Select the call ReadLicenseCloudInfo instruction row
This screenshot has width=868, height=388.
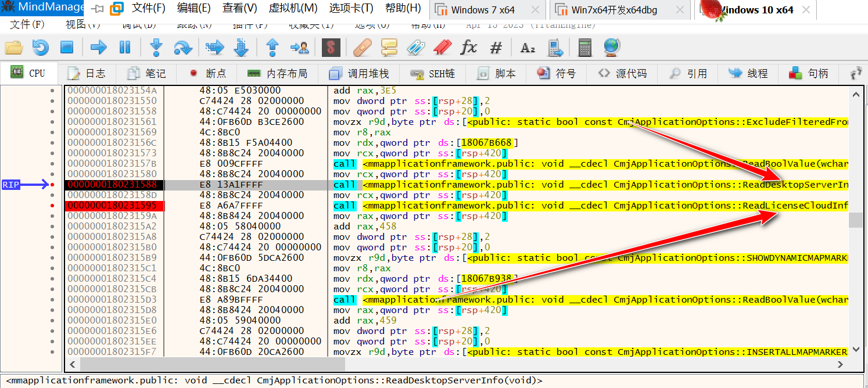[x=457, y=206]
